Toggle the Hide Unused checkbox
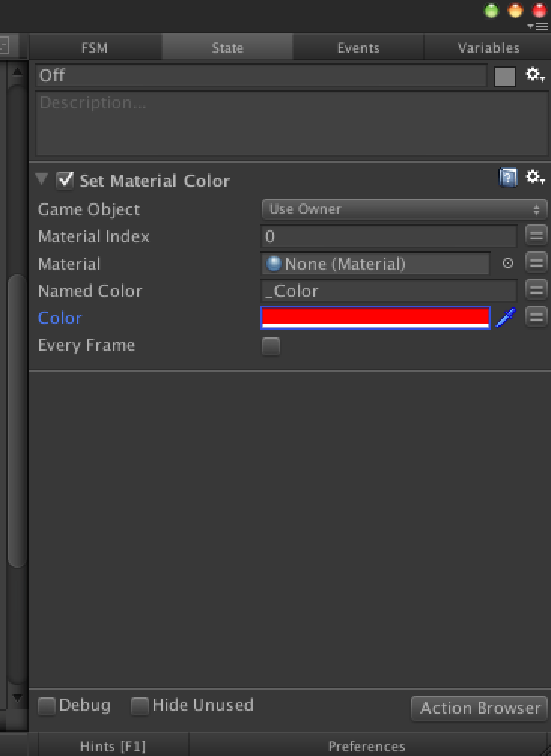 140,706
